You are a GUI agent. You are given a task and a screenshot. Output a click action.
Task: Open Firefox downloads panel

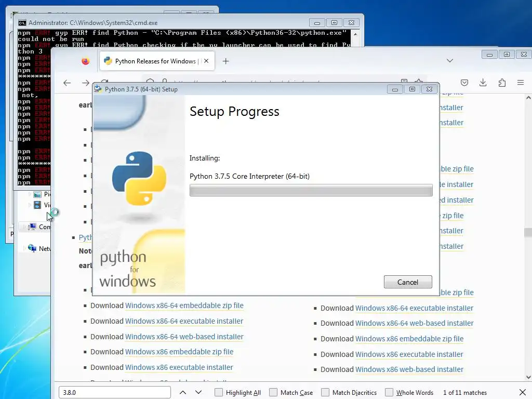click(483, 83)
